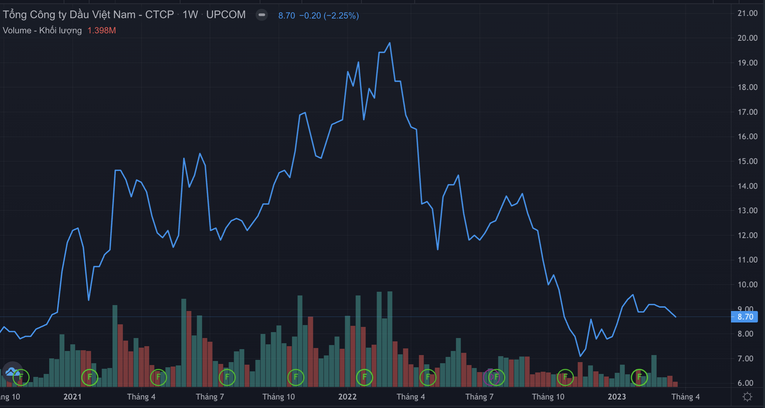Change the 1W interval in the chart legend
765x408 pixels.
190,16
